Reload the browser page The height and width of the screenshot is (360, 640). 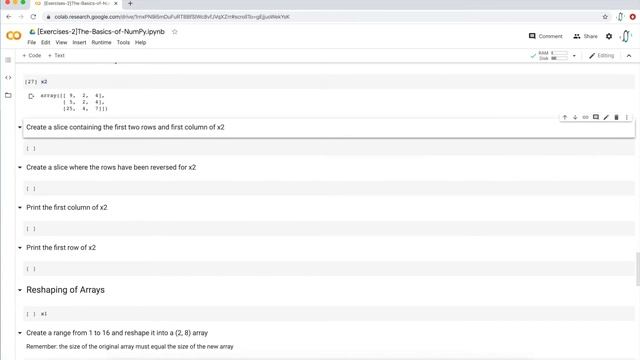pos(33,17)
